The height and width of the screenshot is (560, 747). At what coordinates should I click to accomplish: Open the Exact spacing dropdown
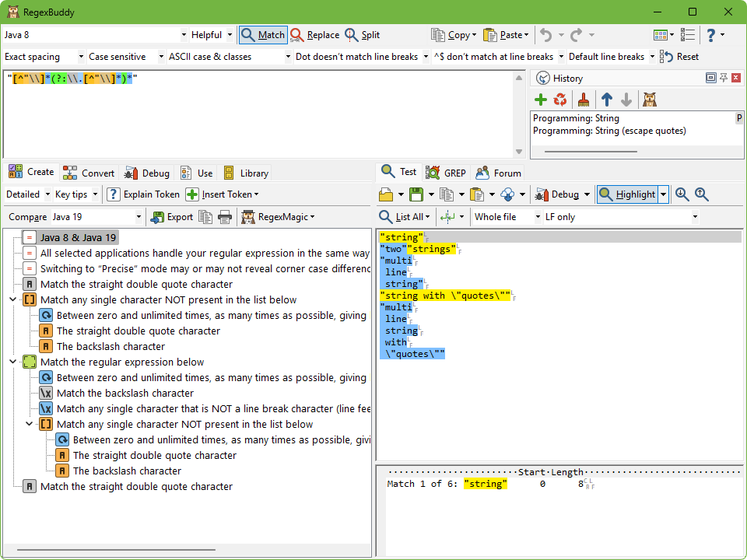[81, 57]
